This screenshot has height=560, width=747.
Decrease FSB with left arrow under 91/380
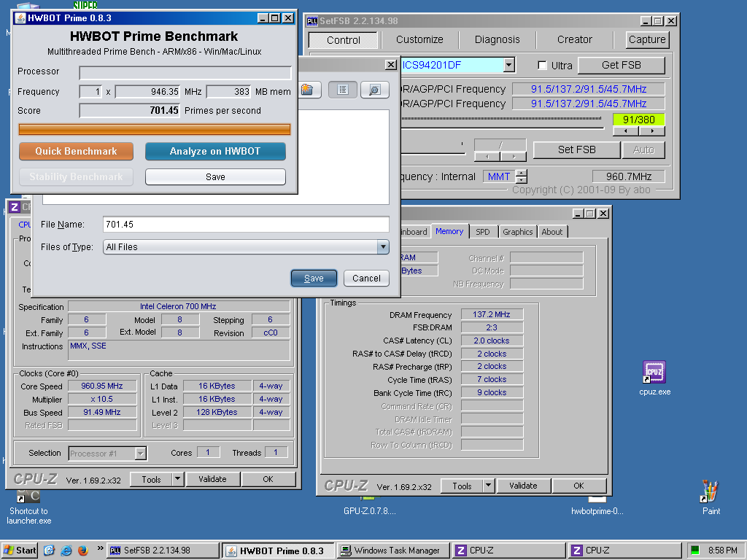(625, 131)
